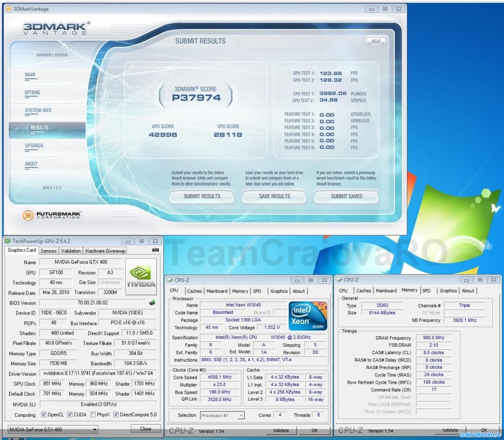
Task: Click the Close button in GPU-Z
Action: [145, 429]
